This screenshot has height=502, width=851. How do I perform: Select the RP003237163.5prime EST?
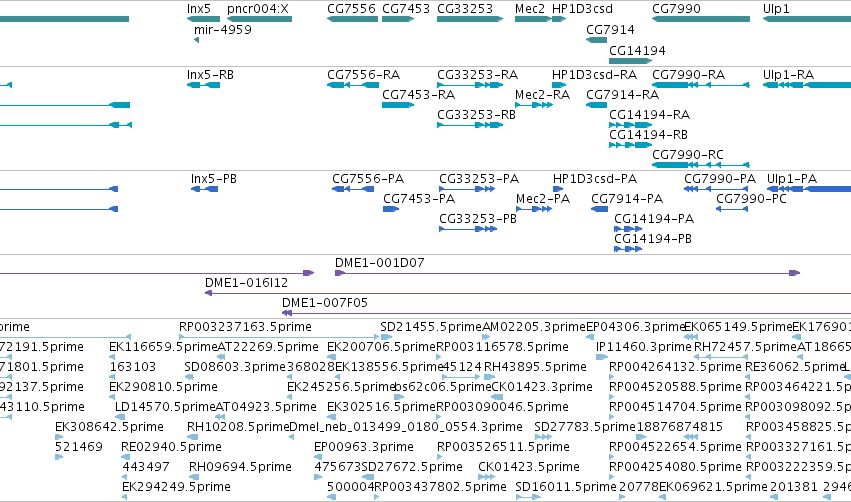coord(279,337)
